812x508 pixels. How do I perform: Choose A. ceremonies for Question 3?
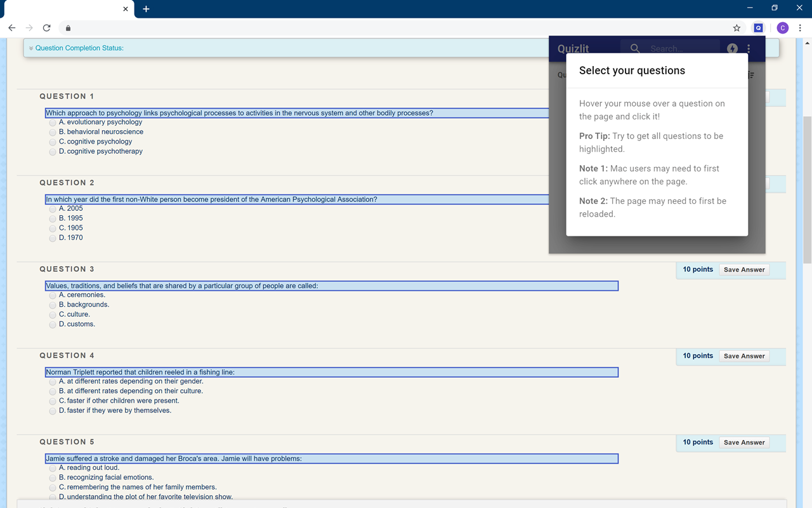point(53,295)
